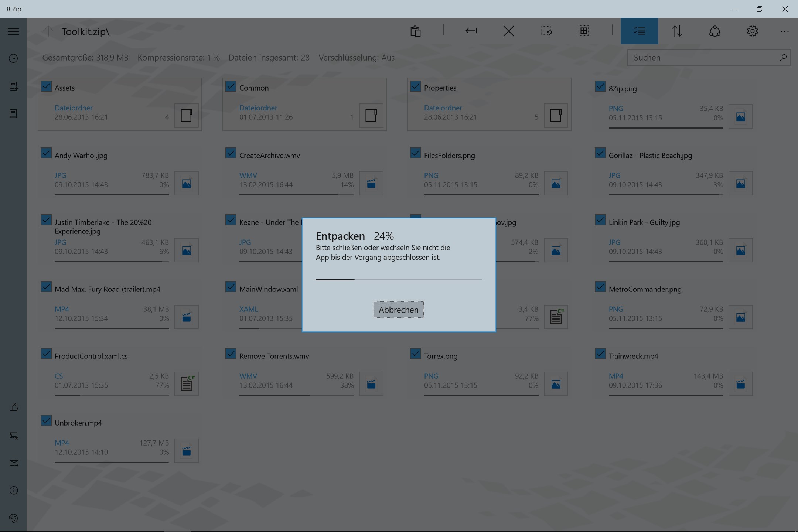Open the sort order options
This screenshot has height=532, width=798.
(678, 31)
